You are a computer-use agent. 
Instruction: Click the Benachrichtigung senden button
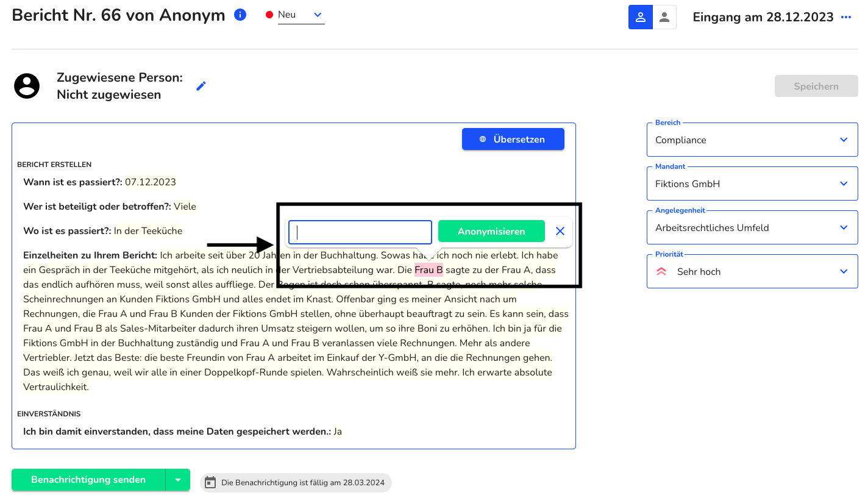point(88,480)
